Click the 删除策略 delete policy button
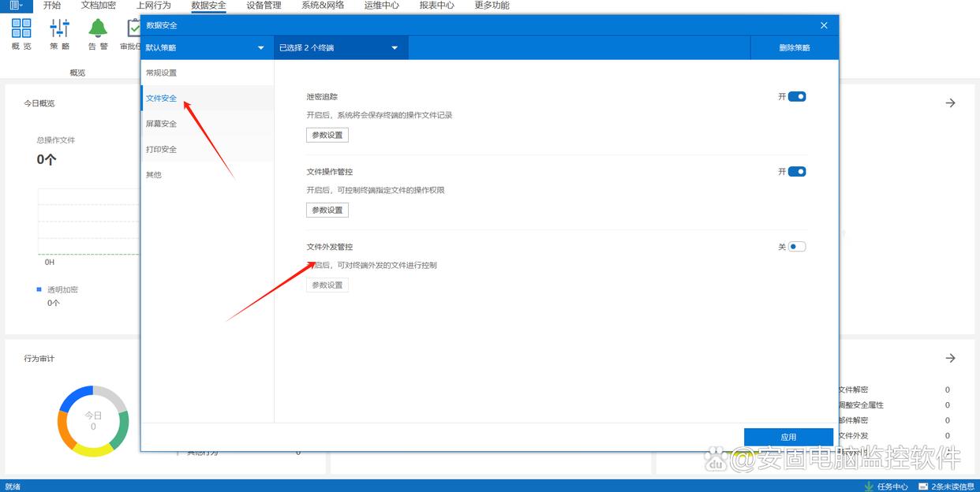This screenshot has width=980, height=492. [x=794, y=48]
